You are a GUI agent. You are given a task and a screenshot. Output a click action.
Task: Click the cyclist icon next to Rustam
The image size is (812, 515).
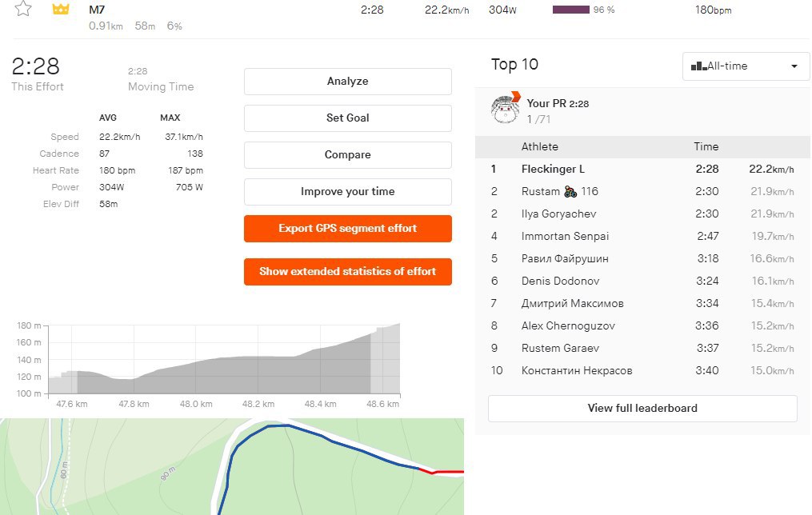point(570,191)
